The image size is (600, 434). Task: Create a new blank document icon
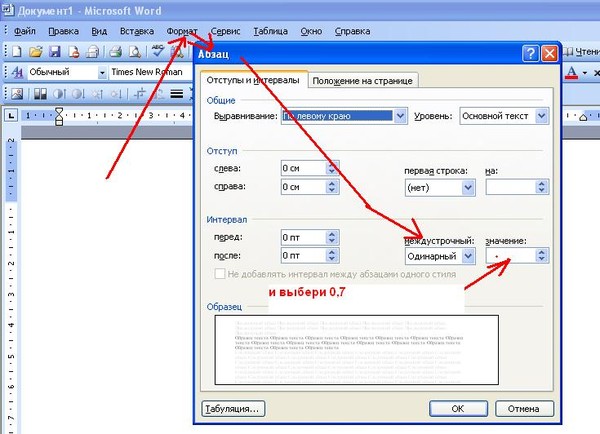16,51
